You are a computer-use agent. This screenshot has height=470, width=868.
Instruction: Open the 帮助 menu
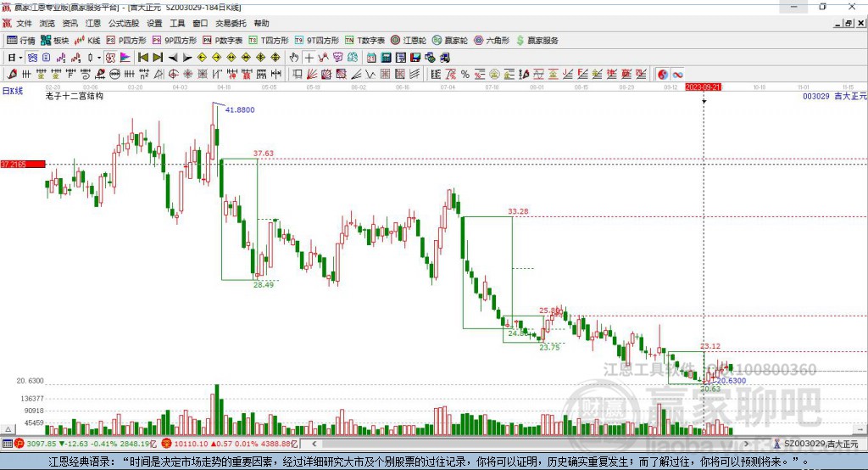point(261,23)
